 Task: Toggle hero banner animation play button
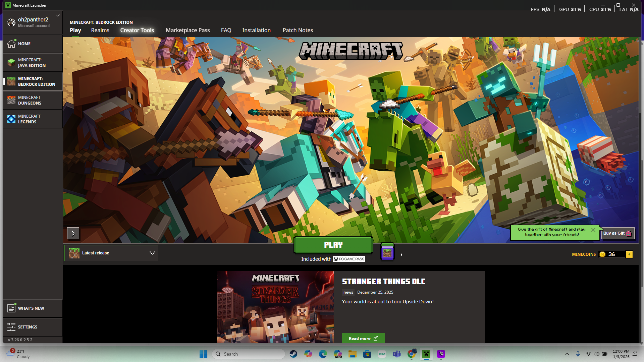(x=73, y=233)
